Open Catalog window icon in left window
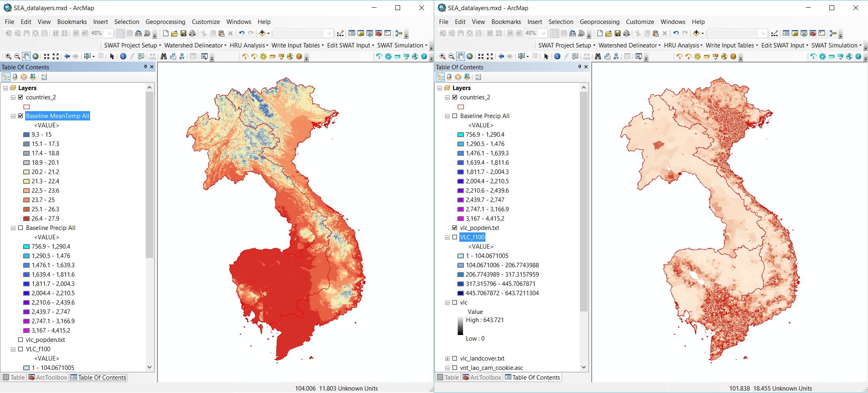 coord(361,33)
